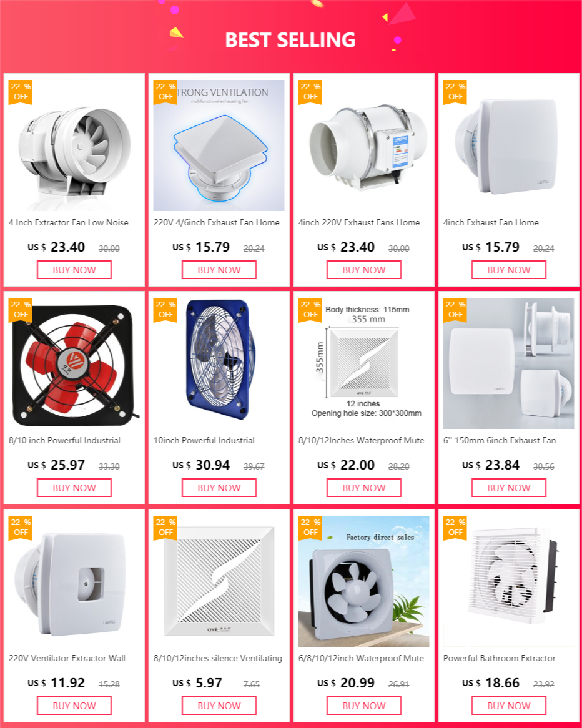
Task: Open the 6'' 150mm 6inch Exhaust Fan title
Action: 500,441
